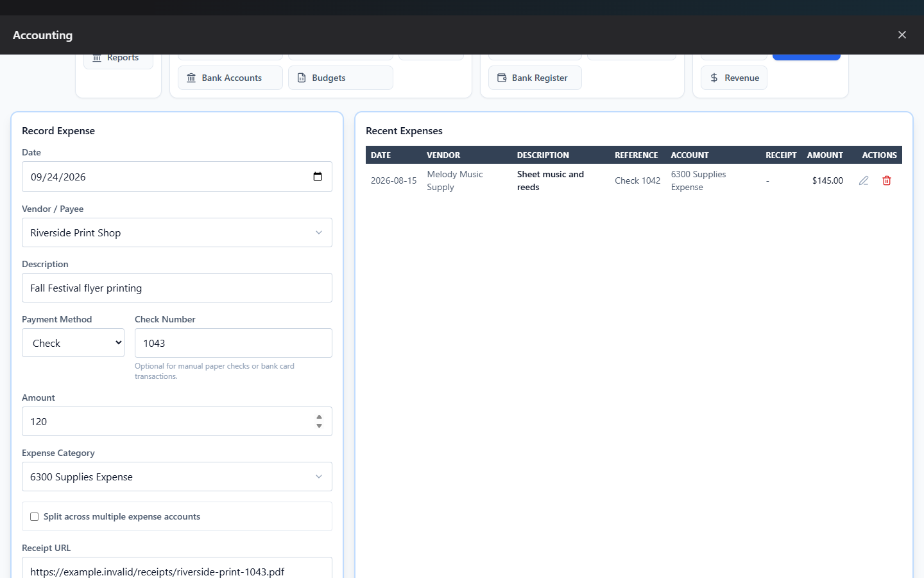Viewport: 924px width, 578px height.
Task: Click the Check Number field 1043
Action: point(234,343)
